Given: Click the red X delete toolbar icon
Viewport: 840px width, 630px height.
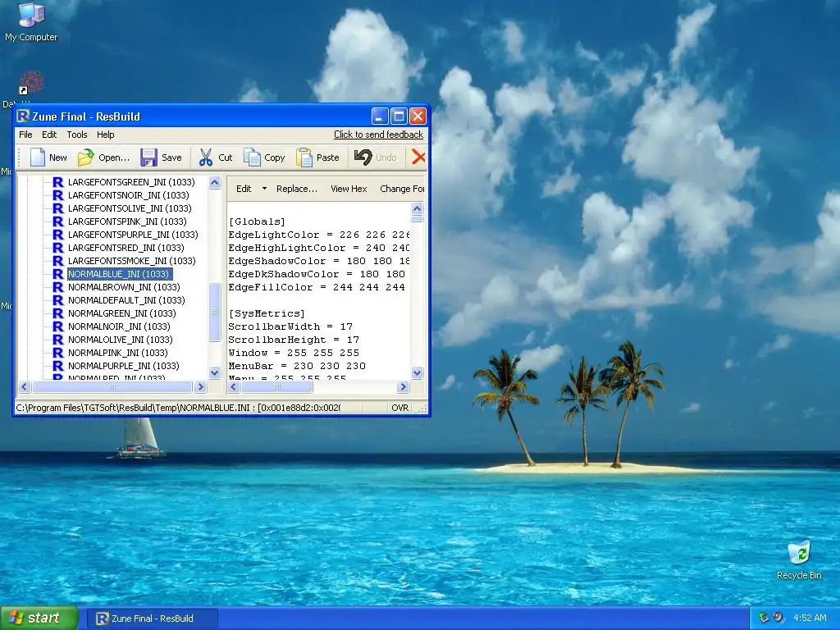Looking at the screenshot, I should coord(418,157).
